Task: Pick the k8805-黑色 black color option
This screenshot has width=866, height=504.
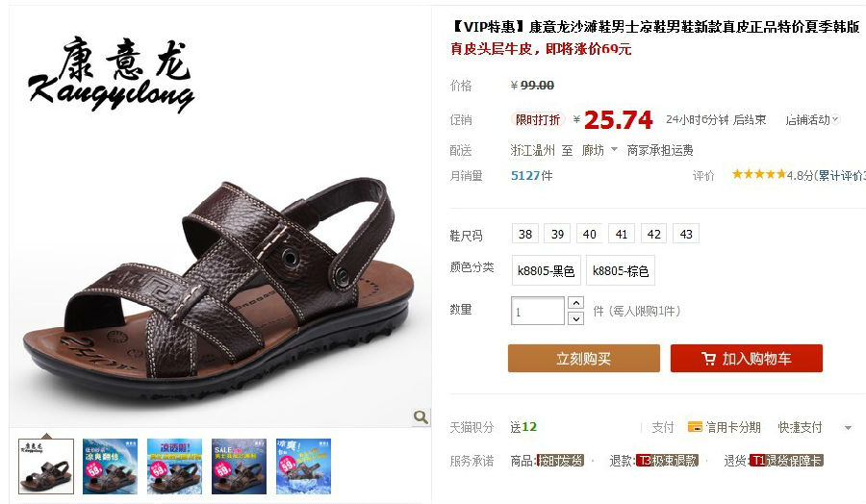Action: (547, 270)
